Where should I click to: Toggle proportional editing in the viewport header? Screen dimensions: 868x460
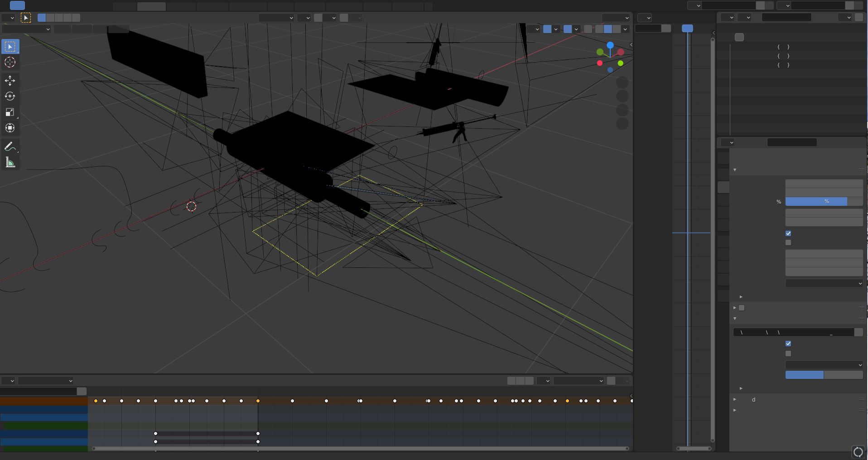[344, 18]
